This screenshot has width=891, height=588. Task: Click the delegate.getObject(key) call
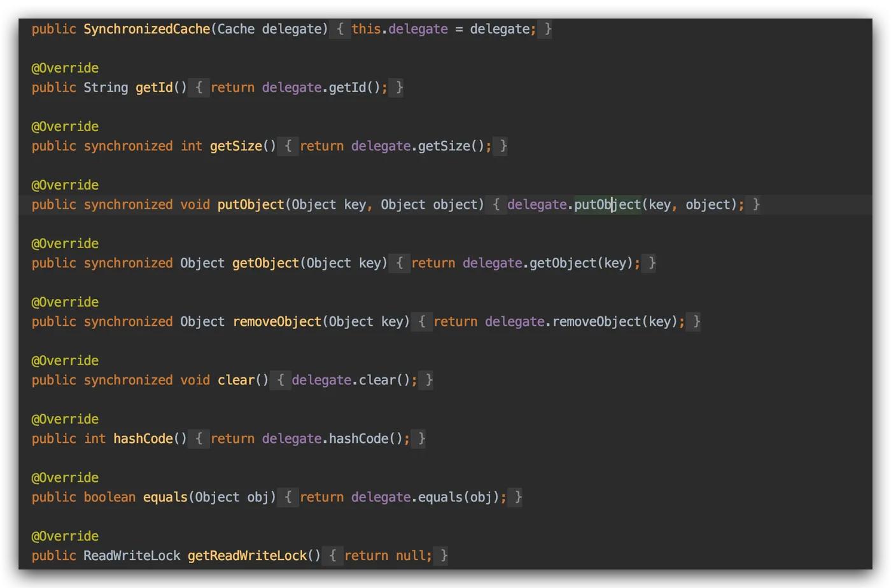point(548,263)
